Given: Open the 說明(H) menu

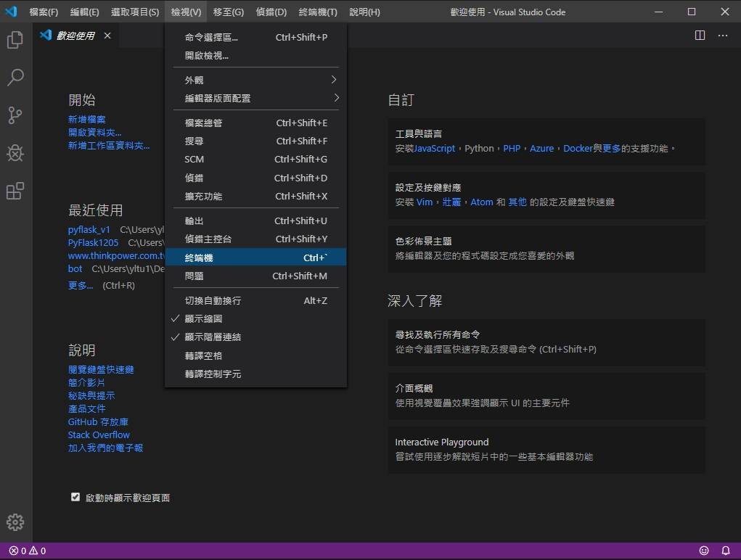Looking at the screenshot, I should (364, 12).
